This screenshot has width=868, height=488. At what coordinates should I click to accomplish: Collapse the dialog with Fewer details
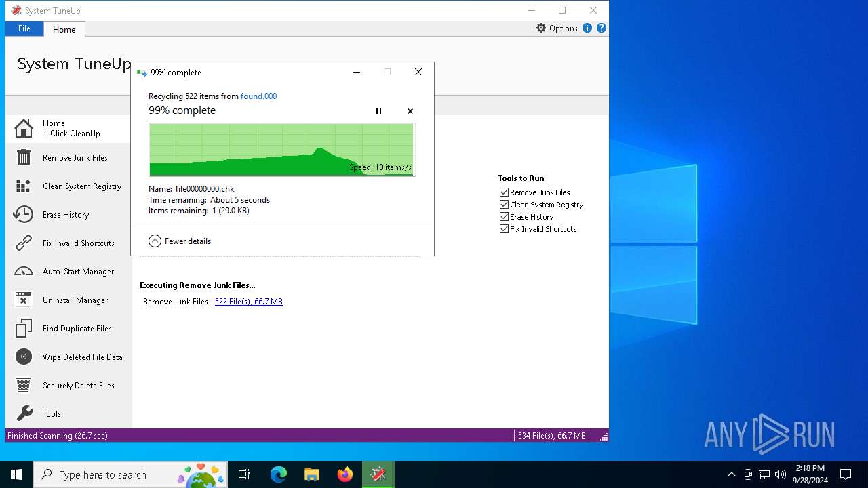[180, 241]
